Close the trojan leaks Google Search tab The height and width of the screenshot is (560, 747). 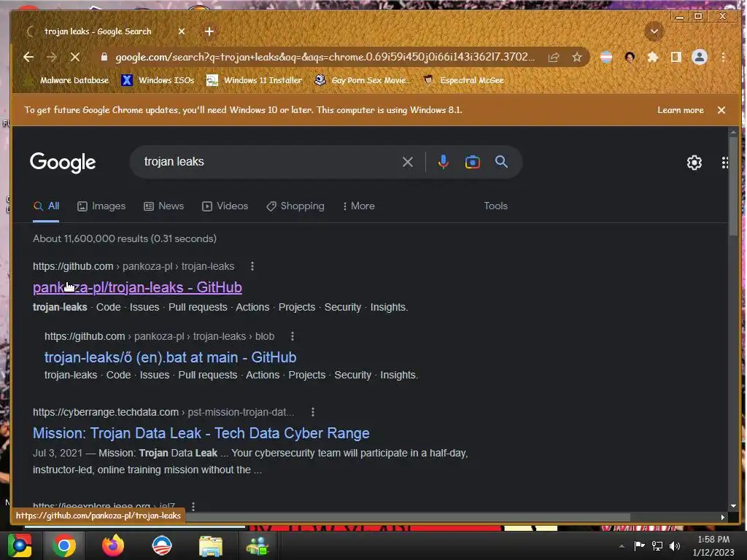point(182,31)
